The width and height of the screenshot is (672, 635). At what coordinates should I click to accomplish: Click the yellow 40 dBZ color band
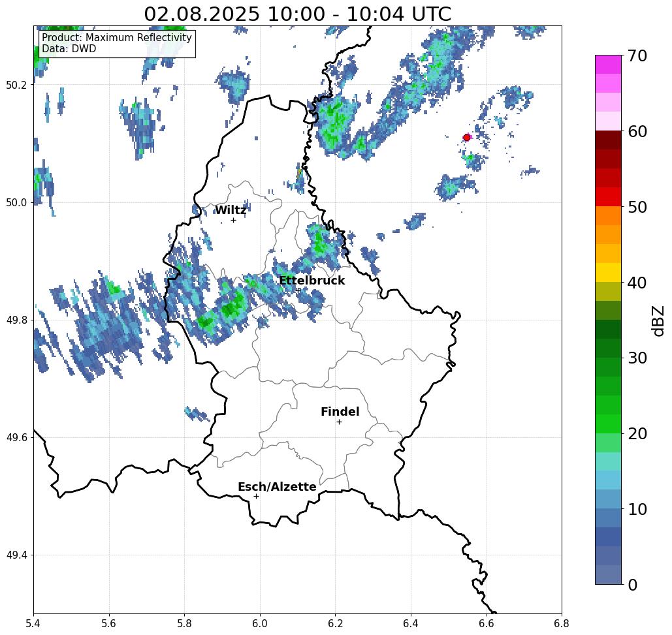click(x=608, y=272)
